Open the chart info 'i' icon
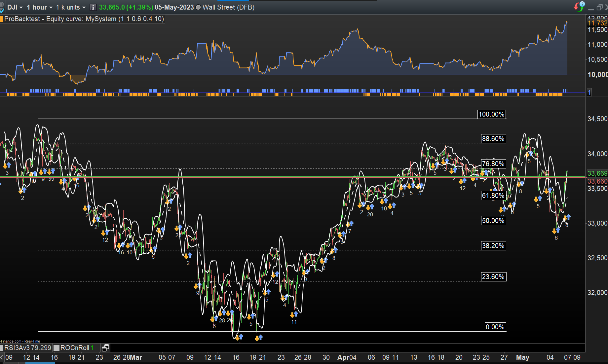Viewport: 608px width, 364px height. pos(93,7)
